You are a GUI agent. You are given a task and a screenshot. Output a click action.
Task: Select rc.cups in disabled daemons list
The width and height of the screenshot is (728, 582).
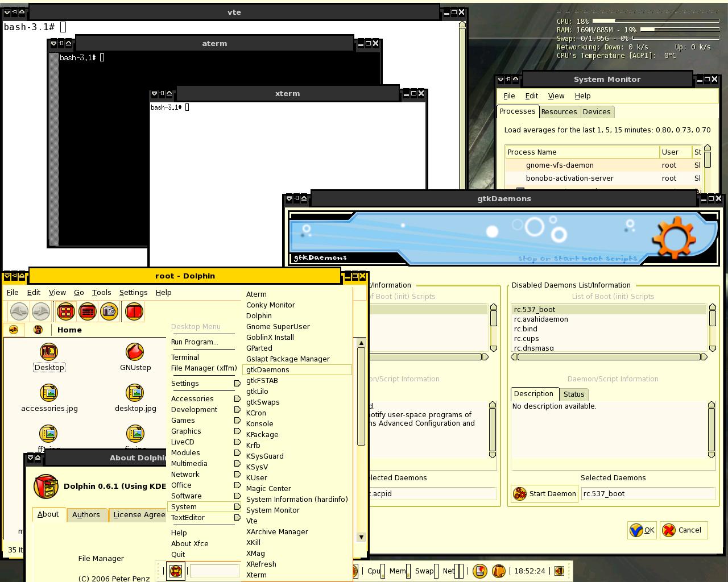coord(609,339)
